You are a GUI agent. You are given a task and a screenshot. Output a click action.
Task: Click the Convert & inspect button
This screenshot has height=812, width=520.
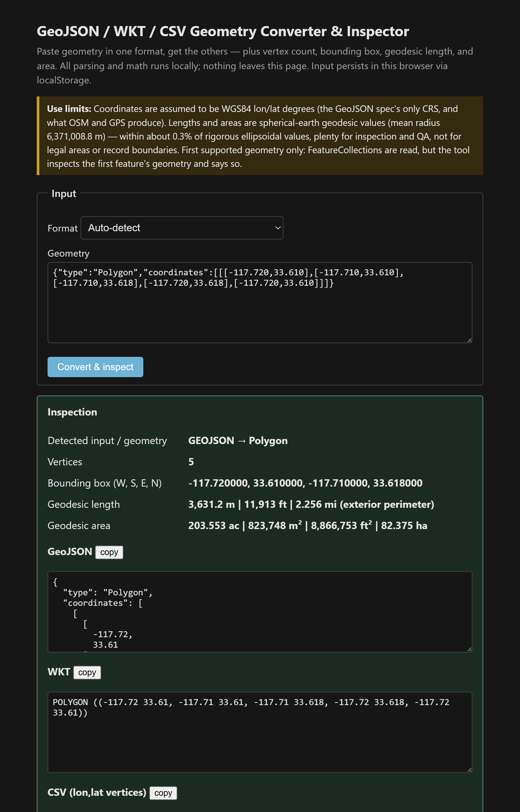pyautogui.click(x=95, y=367)
